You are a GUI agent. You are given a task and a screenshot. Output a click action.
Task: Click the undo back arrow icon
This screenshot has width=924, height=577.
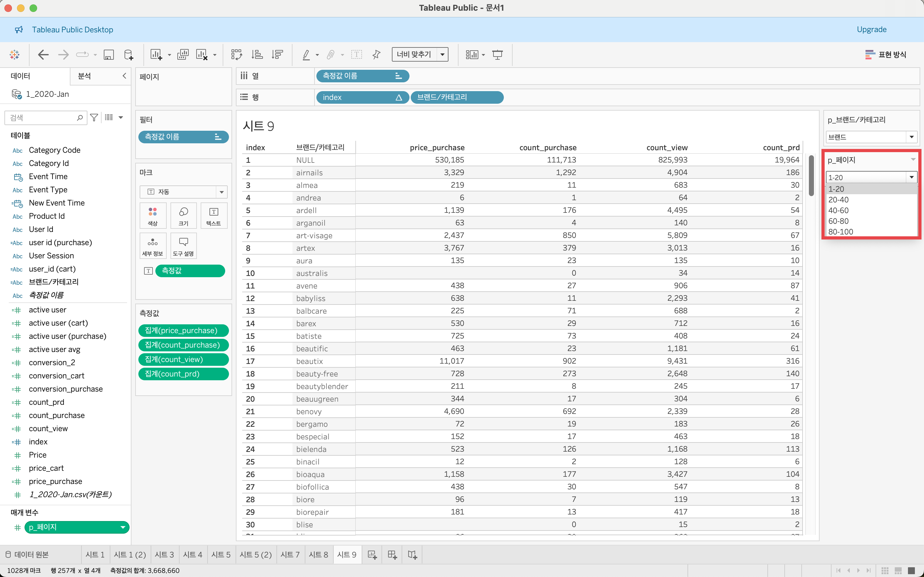(43, 55)
